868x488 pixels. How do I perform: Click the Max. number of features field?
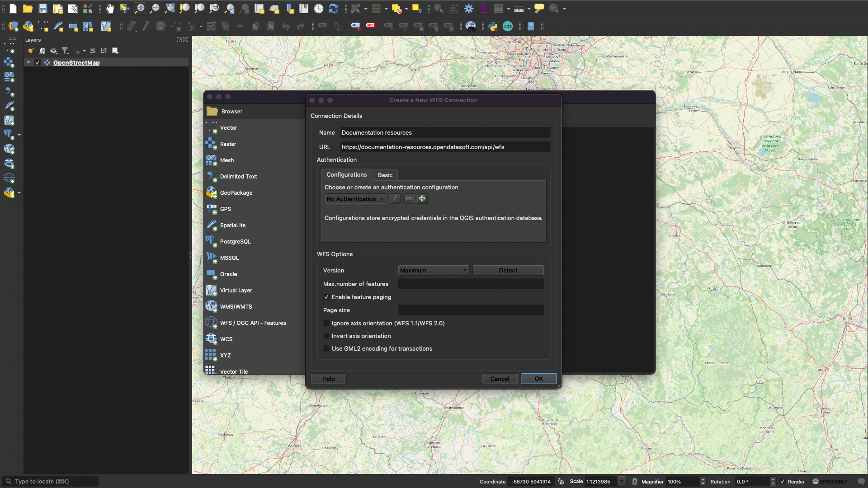[471, 284]
